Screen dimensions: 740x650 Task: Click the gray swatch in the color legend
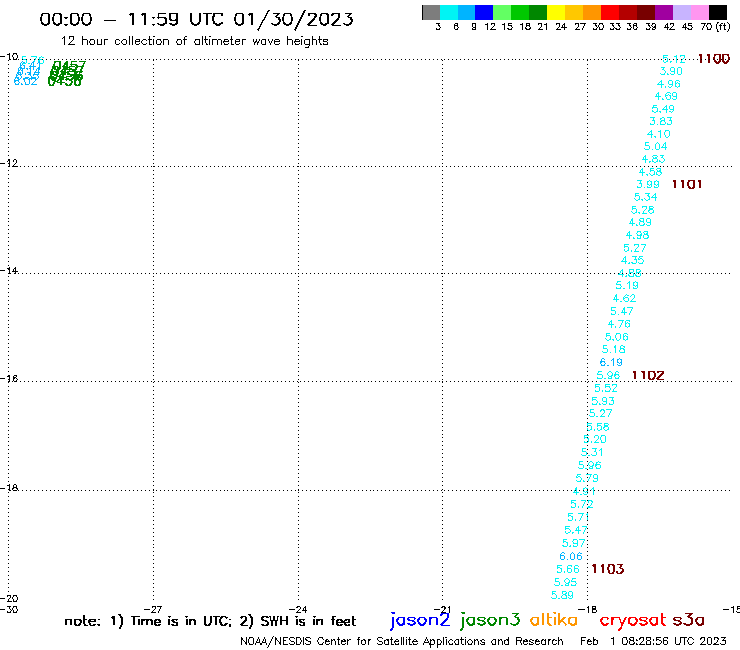(431, 12)
